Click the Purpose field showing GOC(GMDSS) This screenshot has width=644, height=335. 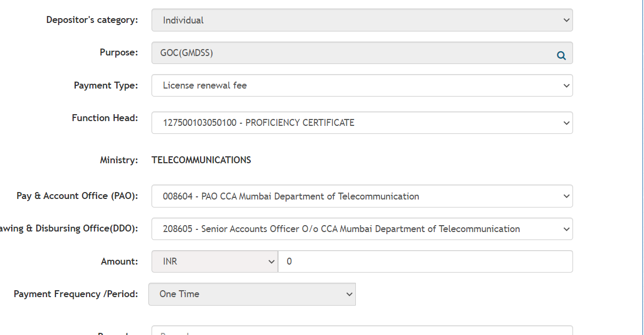352,53
